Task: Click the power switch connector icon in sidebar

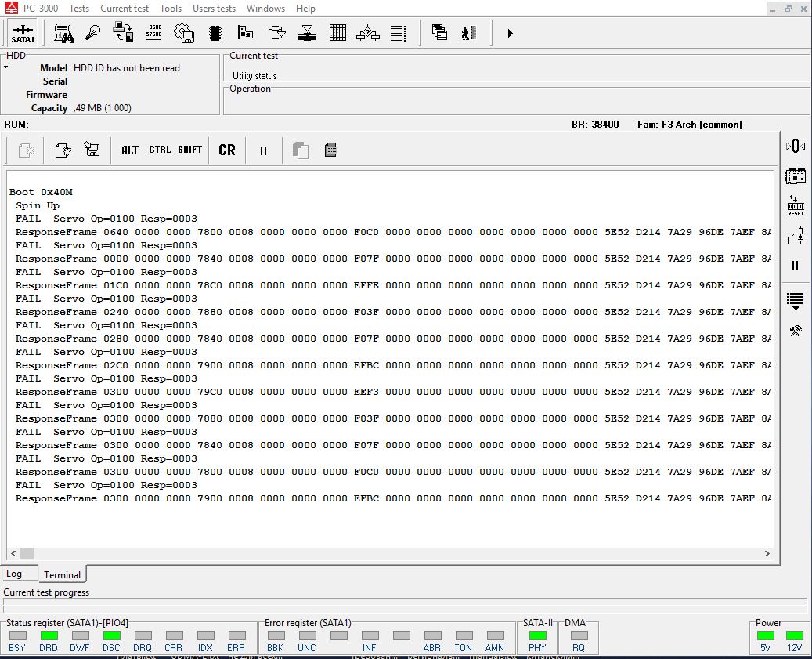Action: (796, 236)
